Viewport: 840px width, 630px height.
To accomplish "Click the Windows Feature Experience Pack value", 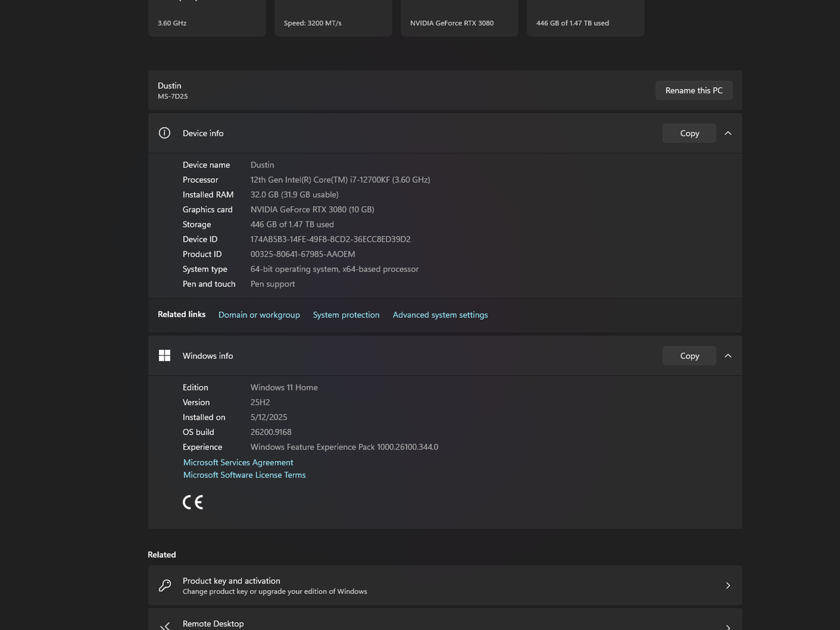I will [345, 447].
